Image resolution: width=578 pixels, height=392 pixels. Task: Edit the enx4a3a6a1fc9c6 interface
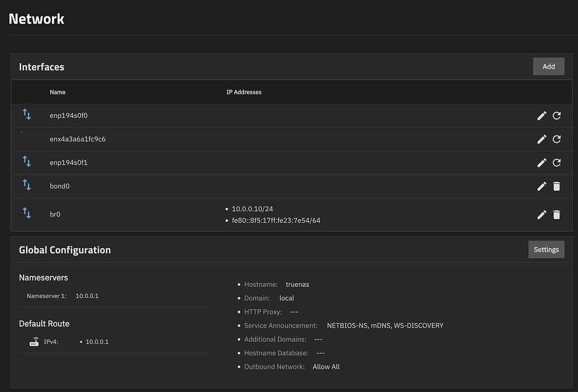pyautogui.click(x=541, y=139)
